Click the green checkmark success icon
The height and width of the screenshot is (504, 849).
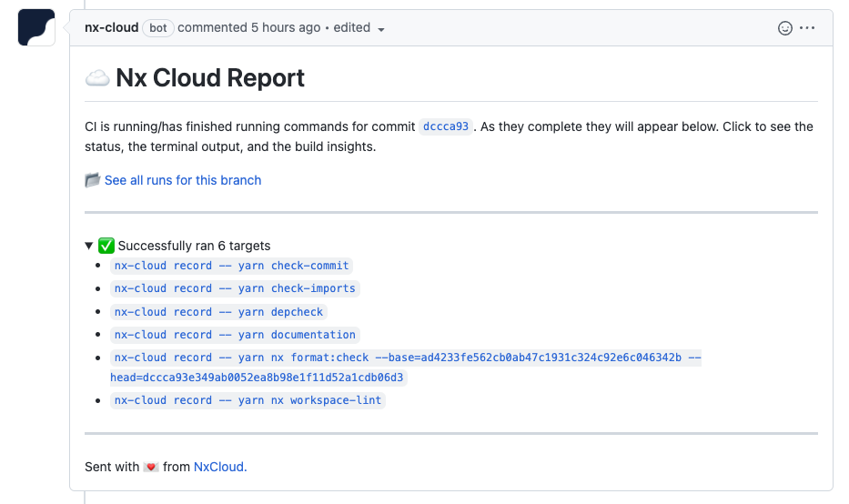pos(106,246)
